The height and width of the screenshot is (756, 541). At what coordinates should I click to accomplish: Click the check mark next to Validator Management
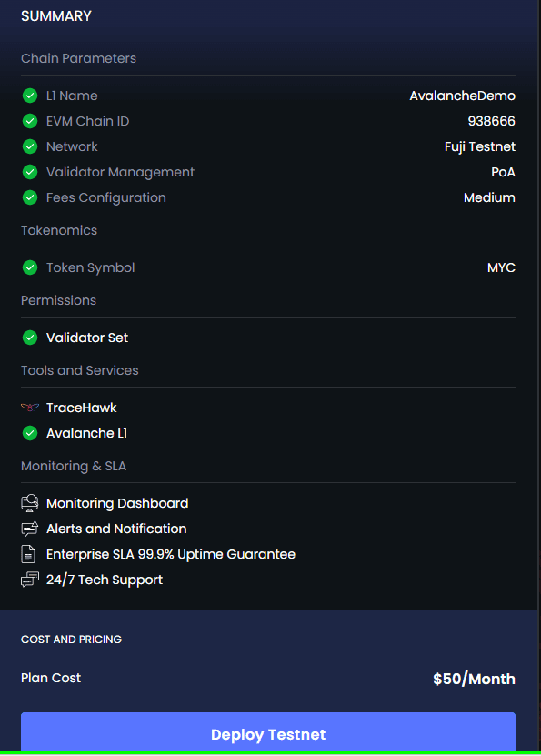point(30,172)
